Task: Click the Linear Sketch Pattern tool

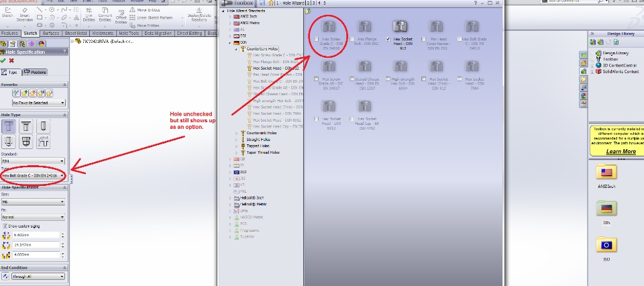Action: click(151, 17)
